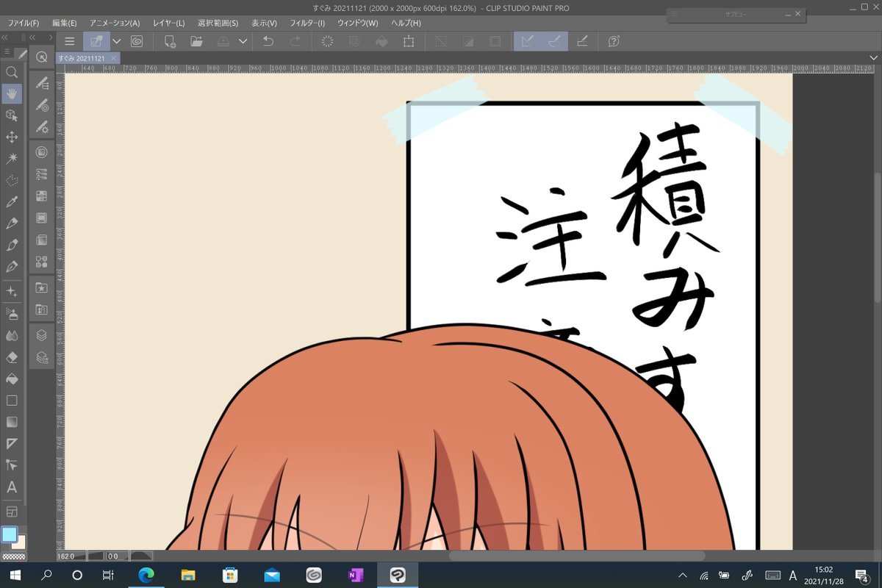Open the Sub Tool palette icon
The width and height of the screenshot is (882, 588).
tap(42, 84)
